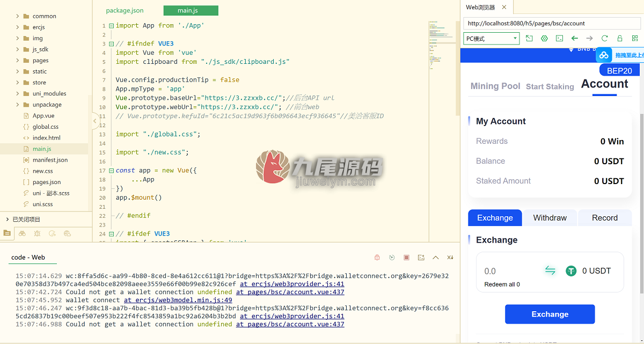Open the web3model.min.js:49 log link
Screen dimensions: 644x344
pyautogui.click(x=178, y=300)
